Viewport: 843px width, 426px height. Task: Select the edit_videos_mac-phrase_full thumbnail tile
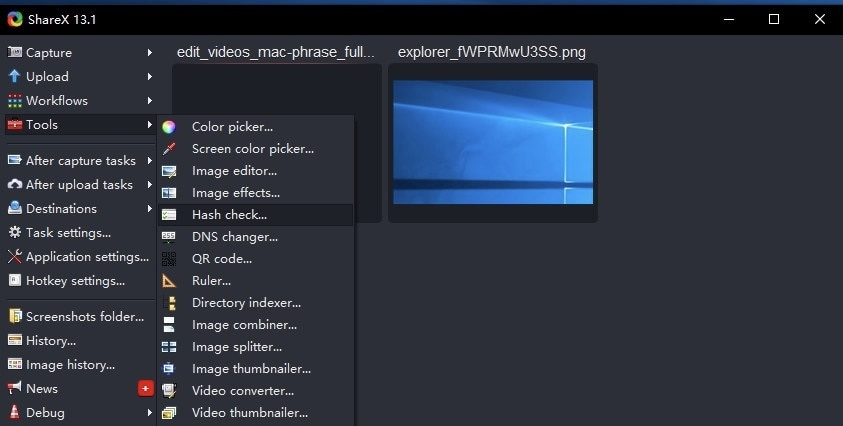(x=277, y=143)
